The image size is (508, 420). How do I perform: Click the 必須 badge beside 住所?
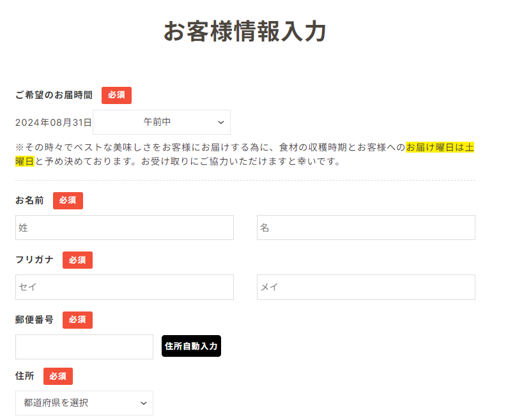pos(58,377)
